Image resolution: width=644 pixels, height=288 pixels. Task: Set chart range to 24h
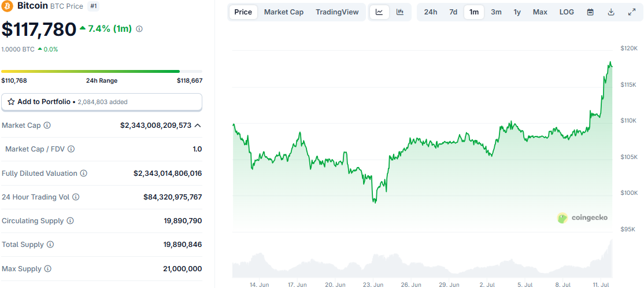click(431, 12)
